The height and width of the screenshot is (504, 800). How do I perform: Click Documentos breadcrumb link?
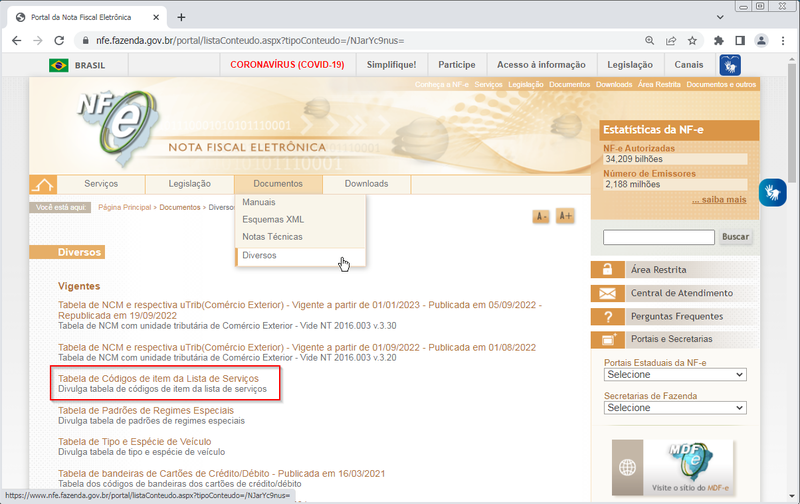point(180,208)
